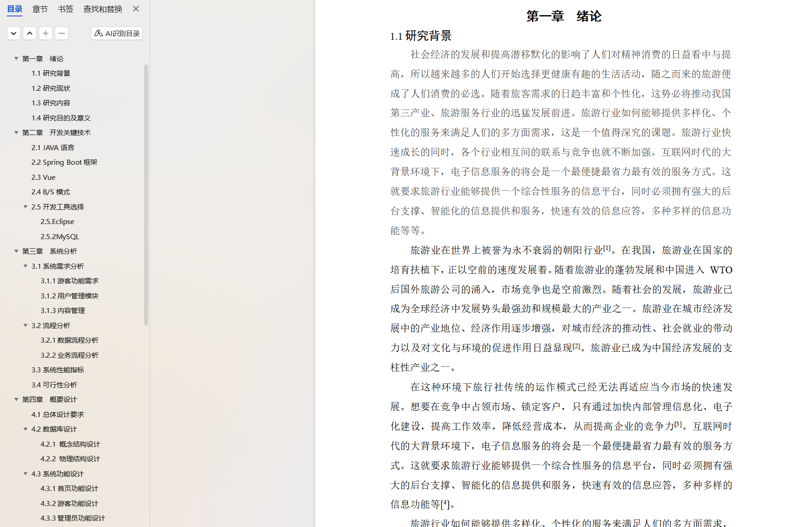Collapse 第一章 绪论 in the outline
This screenshot has width=812, height=527.
[16, 58]
